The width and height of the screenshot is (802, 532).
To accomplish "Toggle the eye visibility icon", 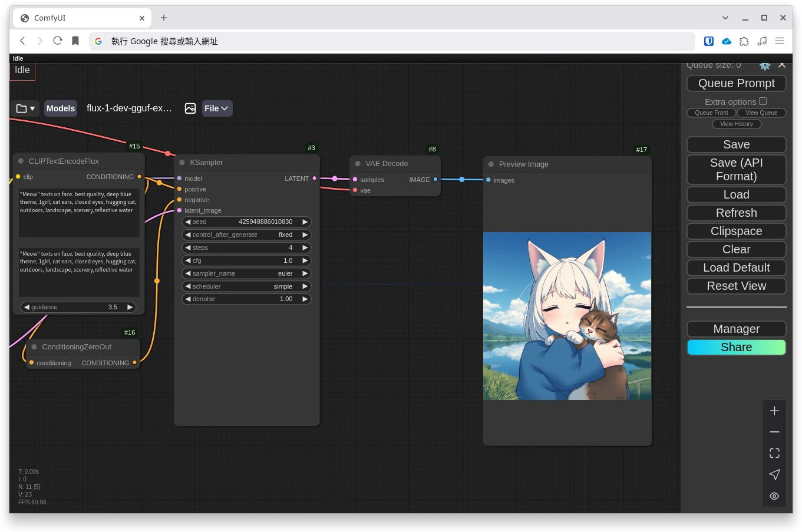I will pos(774,496).
